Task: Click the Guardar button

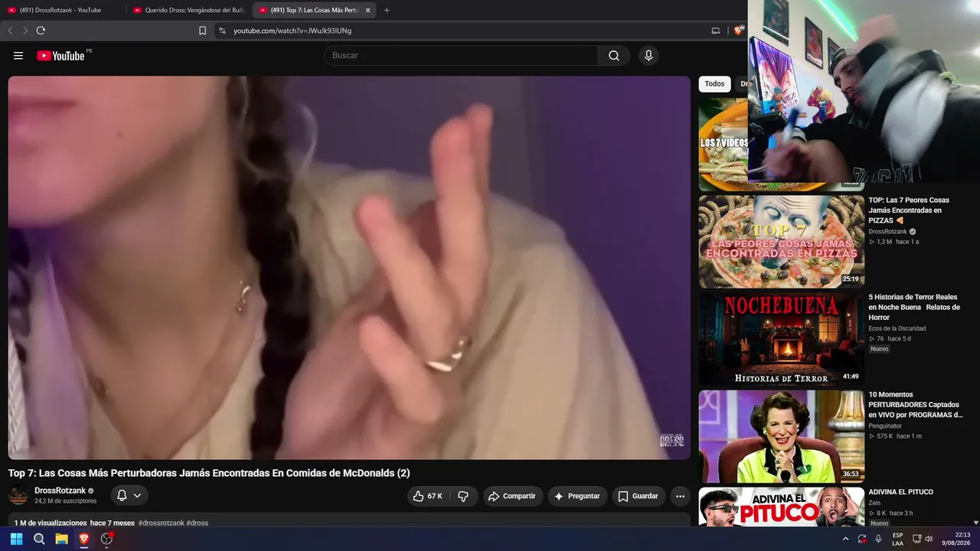Action: 639,496
